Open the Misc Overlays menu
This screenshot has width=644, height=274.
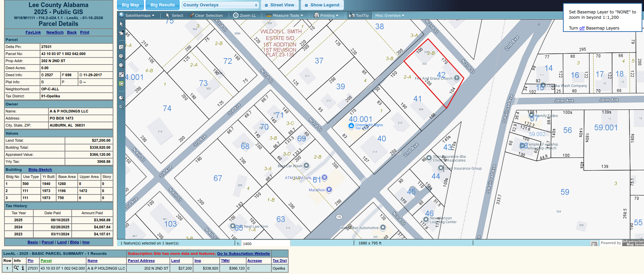(x=389, y=15)
